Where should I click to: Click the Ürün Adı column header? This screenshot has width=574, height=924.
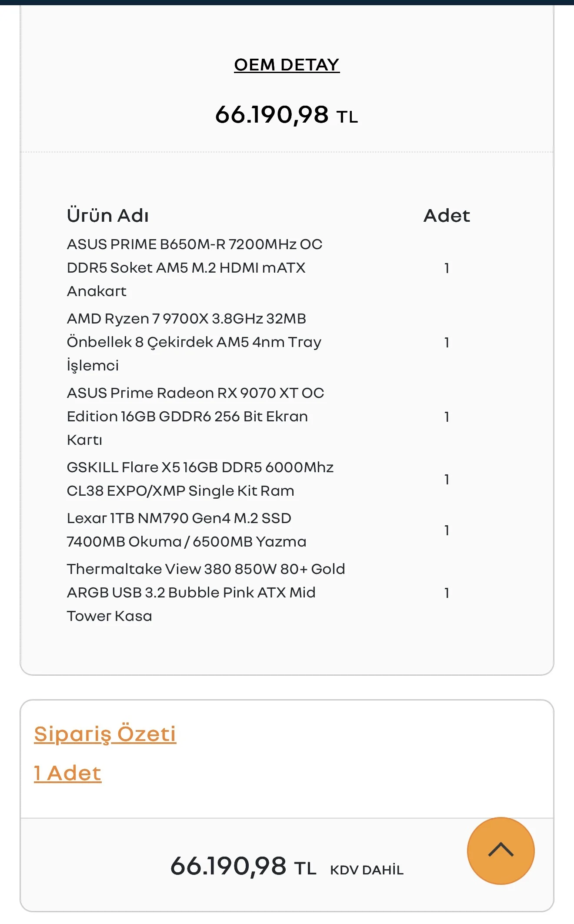(x=108, y=215)
